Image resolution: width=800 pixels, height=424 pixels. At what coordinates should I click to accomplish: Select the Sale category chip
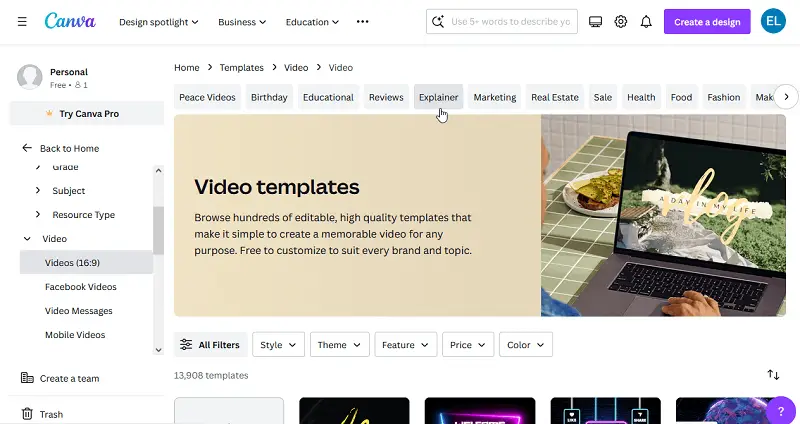click(x=603, y=97)
